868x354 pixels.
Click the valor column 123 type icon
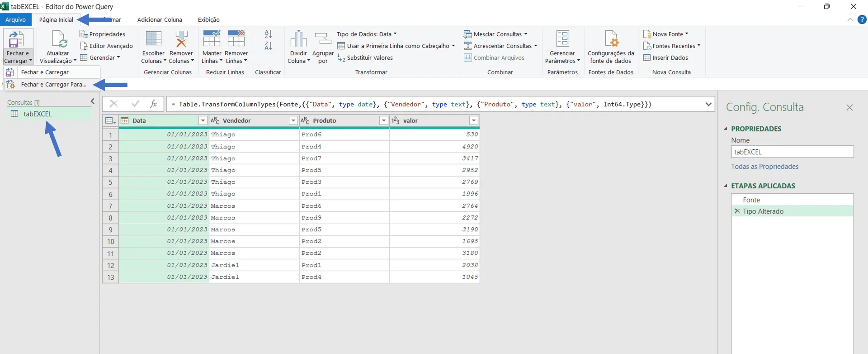[x=396, y=120]
